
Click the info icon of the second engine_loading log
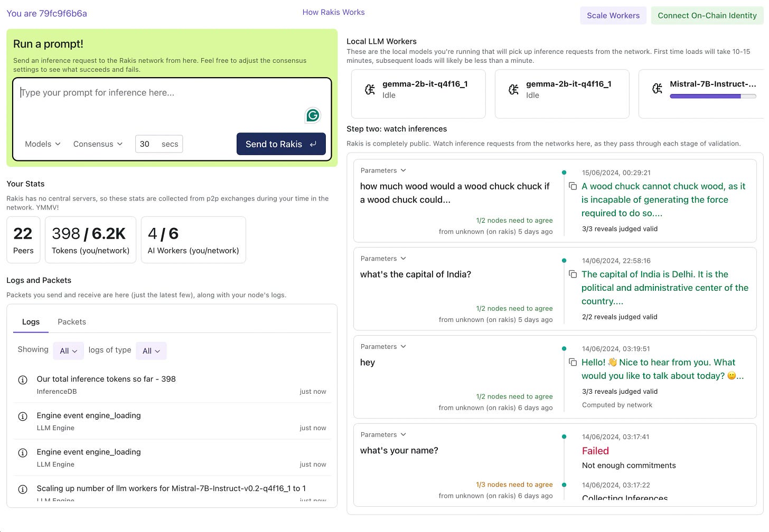(23, 453)
